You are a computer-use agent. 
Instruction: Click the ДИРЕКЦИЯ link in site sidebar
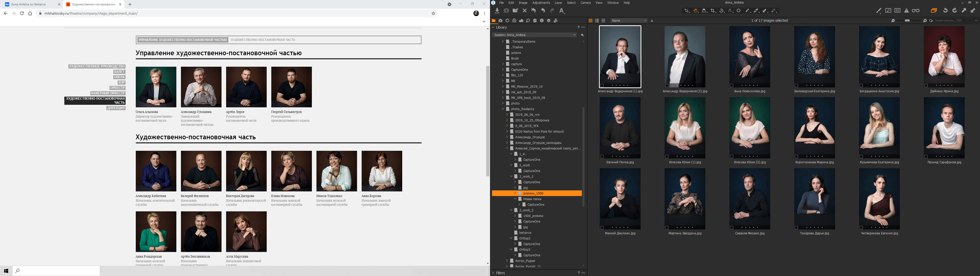click(x=116, y=108)
